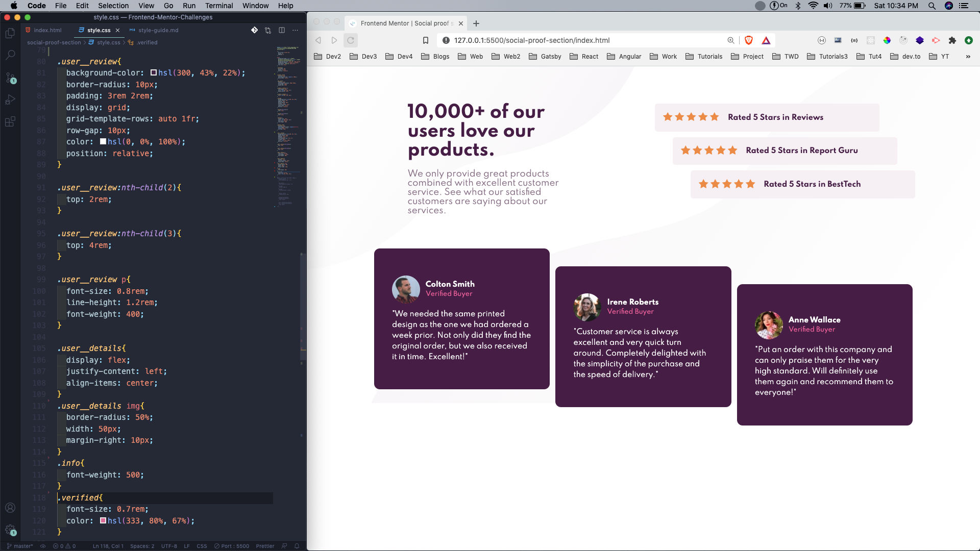The image size is (980, 551).
Task: Open the Extensions puzzle piece menu
Action: pos(952,40)
